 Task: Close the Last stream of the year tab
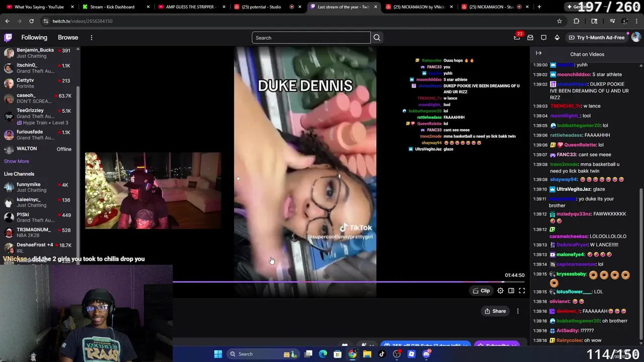point(375,7)
